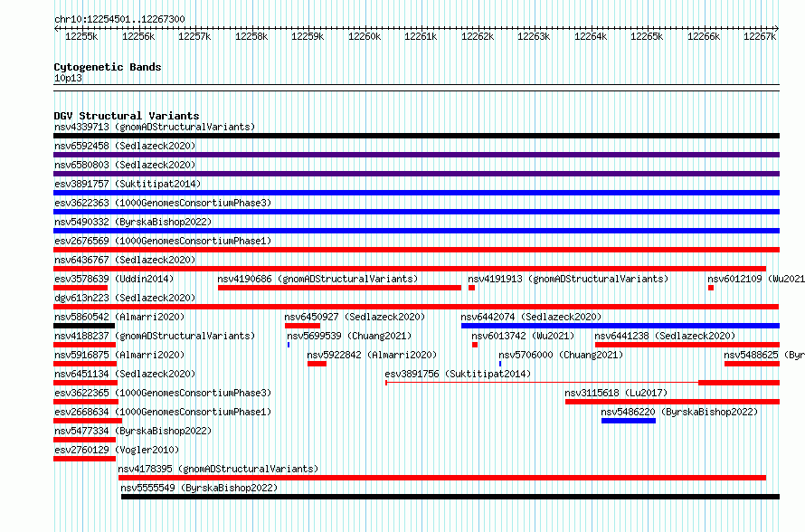Click the red nsv5922842 variant bar

pos(317,364)
